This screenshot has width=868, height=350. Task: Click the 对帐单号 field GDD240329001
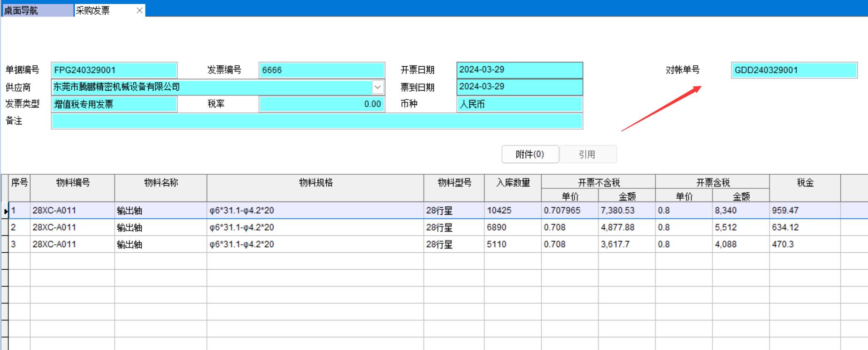point(794,70)
